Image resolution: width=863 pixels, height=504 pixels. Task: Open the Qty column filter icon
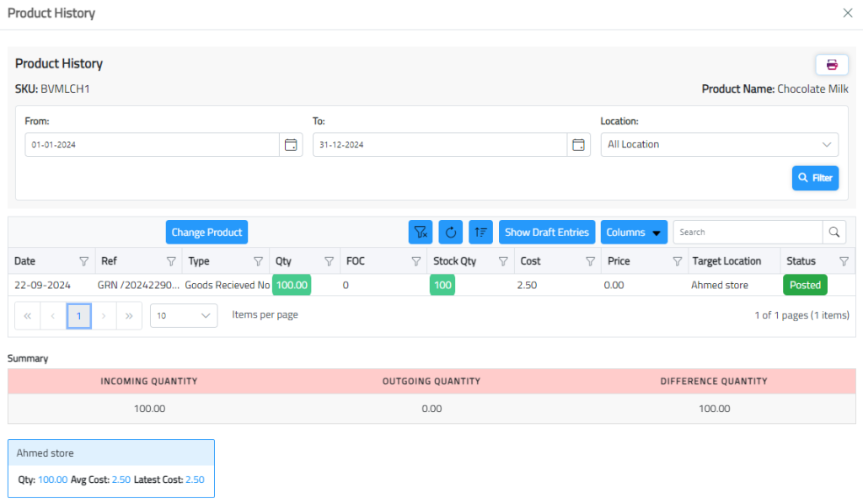coord(329,261)
